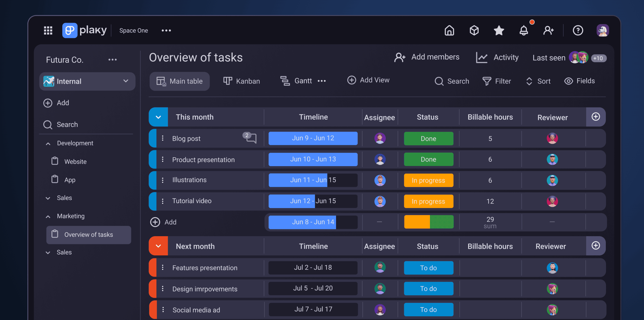Collapse the This month group
This screenshot has height=320, width=644.
[x=158, y=117]
